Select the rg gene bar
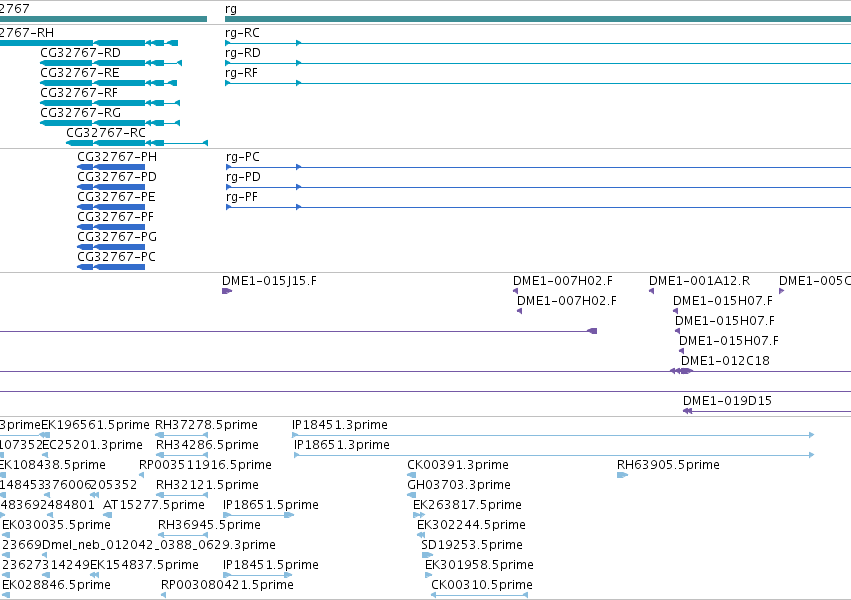 [538, 19]
